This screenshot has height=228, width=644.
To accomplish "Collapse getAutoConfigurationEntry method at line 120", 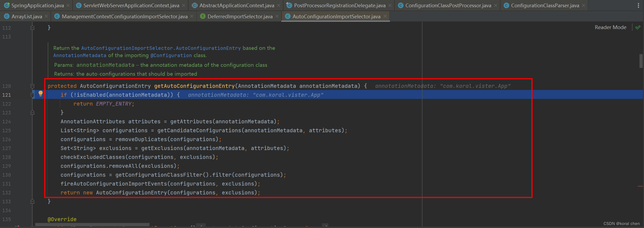I will [32, 86].
